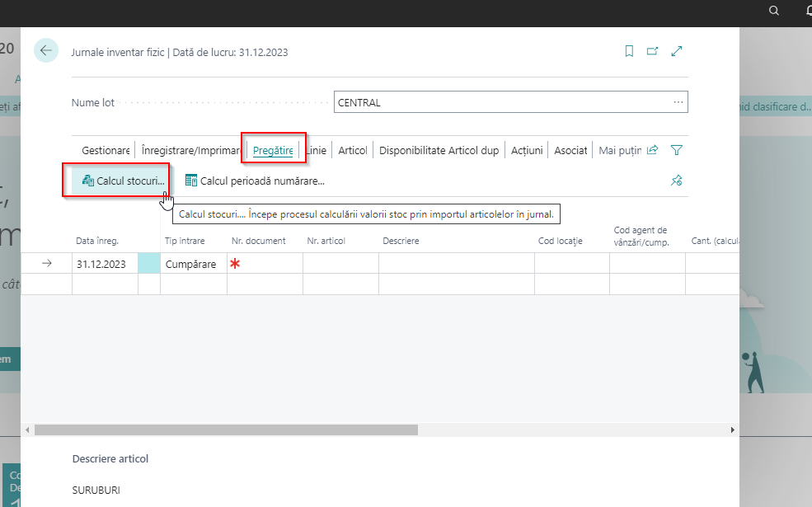This screenshot has width=812, height=507.
Task: Click the empty Cod locație cell
Action: [x=572, y=264]
